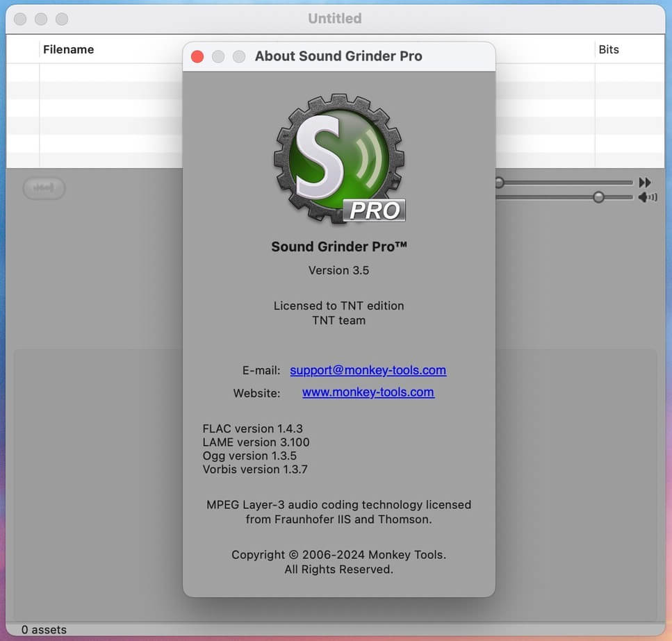Sort by the Filename column header

[68, 49]
